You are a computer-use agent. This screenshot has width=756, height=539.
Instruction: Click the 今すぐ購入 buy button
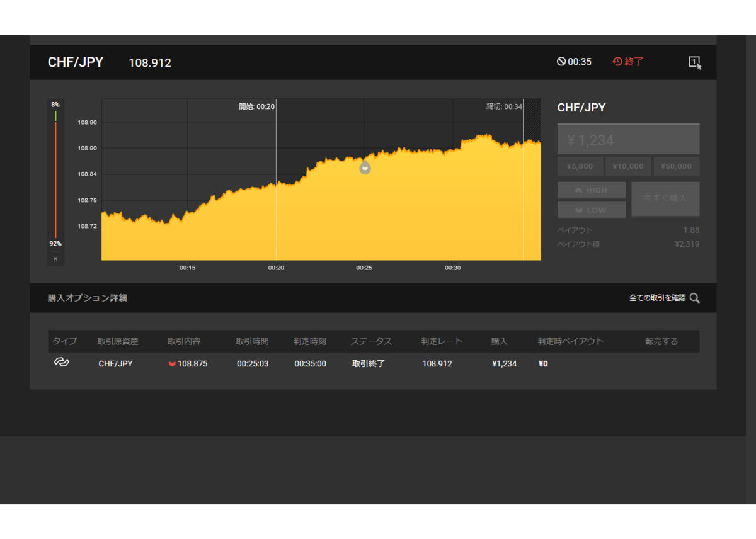(665, 198)
